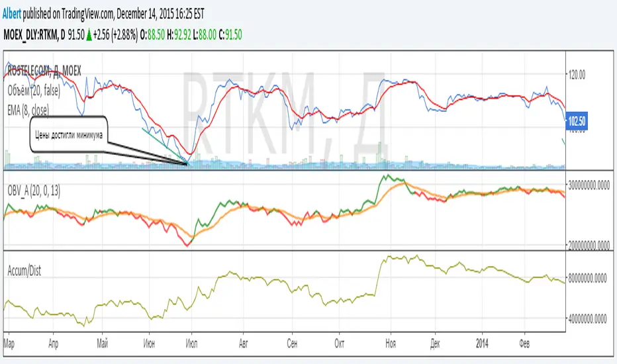Image resolution: width=617 pixels, height=364 pixels.
Task: Click the 102.50 current price tag
Action: 577,121
